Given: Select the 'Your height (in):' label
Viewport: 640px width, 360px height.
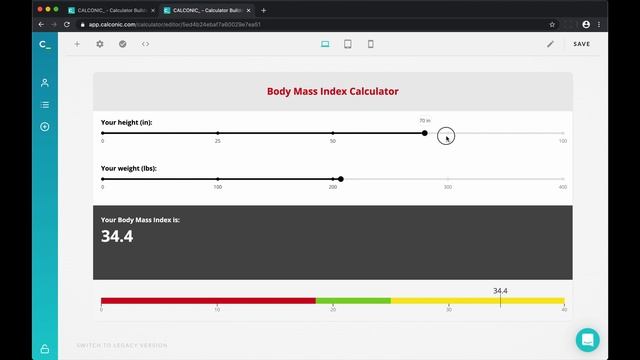Looking at the screenshot, I should tap(127, 122).
